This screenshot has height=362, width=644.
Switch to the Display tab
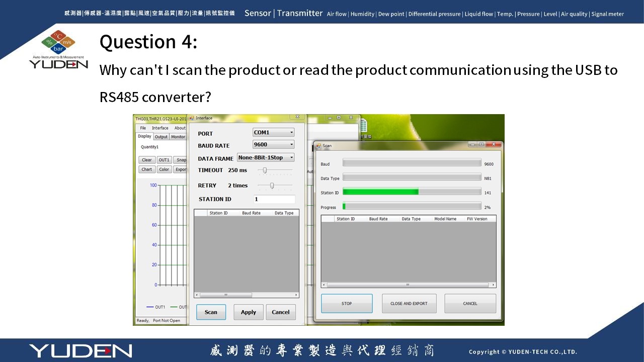point(145,136)
